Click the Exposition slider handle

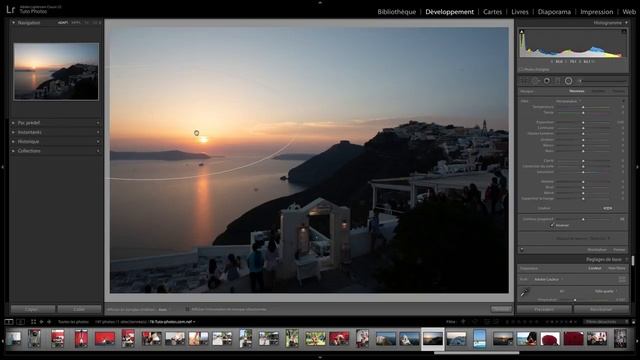point(583,122)
